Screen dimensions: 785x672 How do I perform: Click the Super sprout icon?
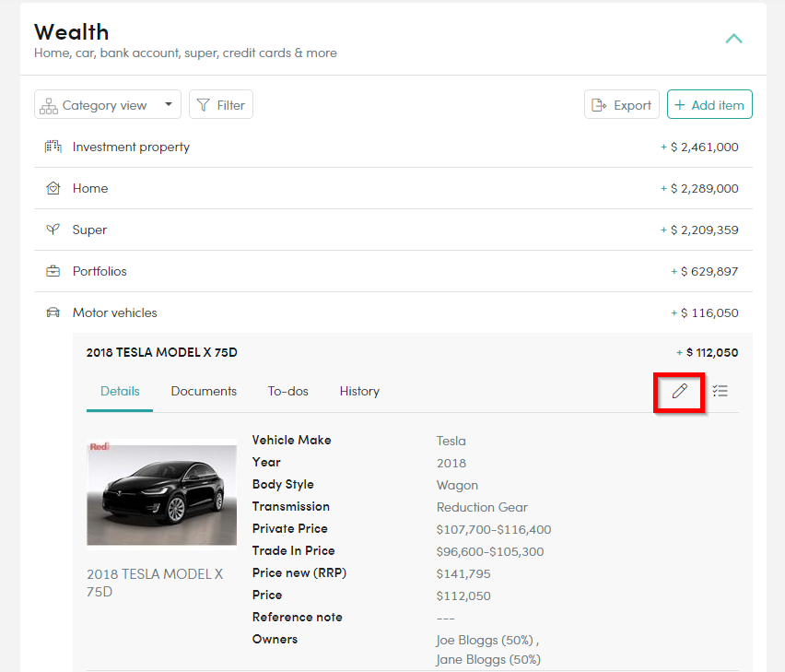coord(53,230)
